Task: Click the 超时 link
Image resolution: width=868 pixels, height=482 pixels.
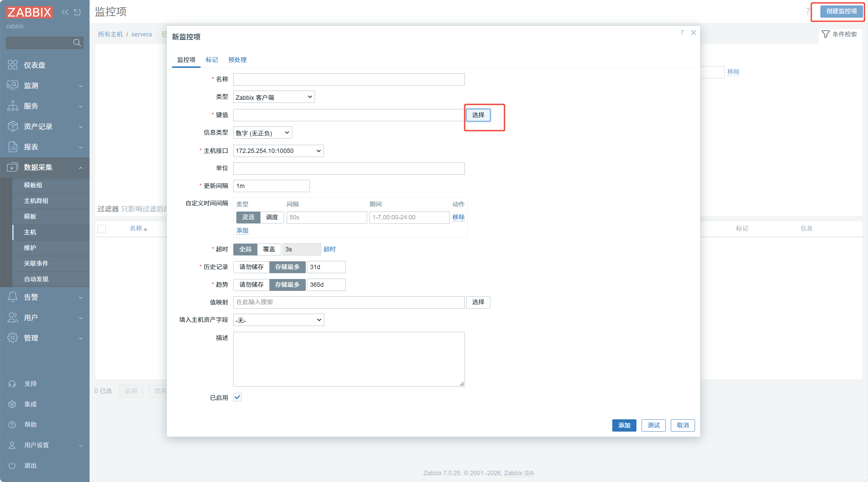Action: point(329,249)
